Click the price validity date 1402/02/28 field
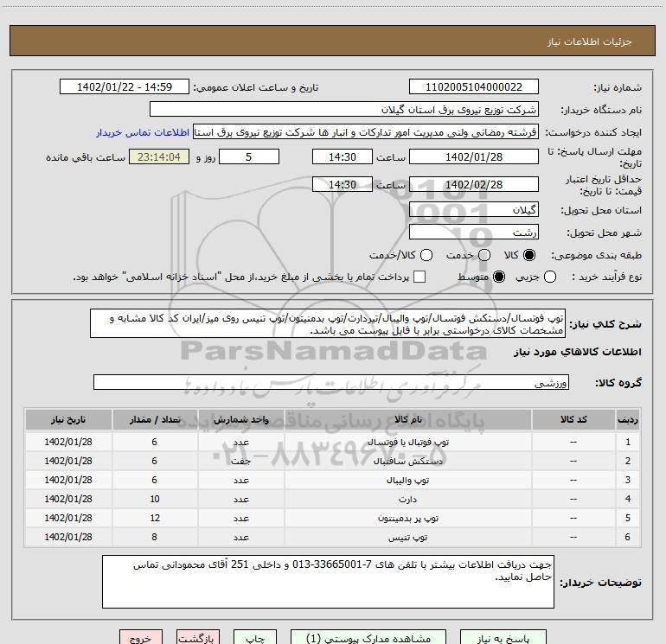666x644 pixels. pos(474,184)
